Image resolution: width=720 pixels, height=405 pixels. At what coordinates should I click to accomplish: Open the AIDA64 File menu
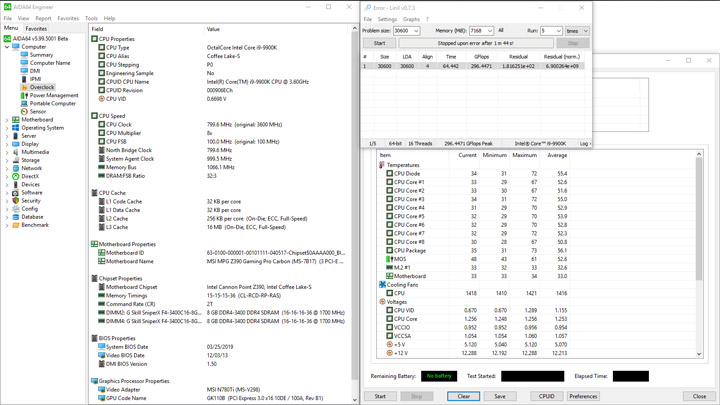point(8,18)
